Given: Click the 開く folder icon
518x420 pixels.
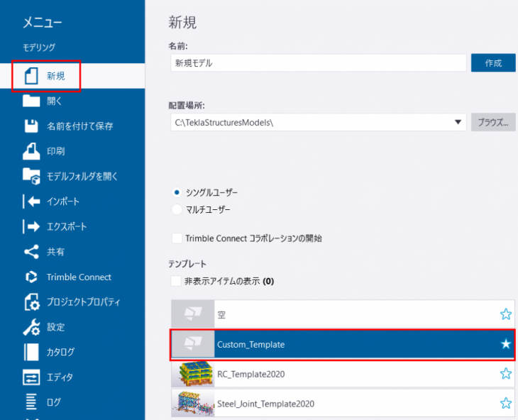Looking at the screenshot, I should [31, 101].
